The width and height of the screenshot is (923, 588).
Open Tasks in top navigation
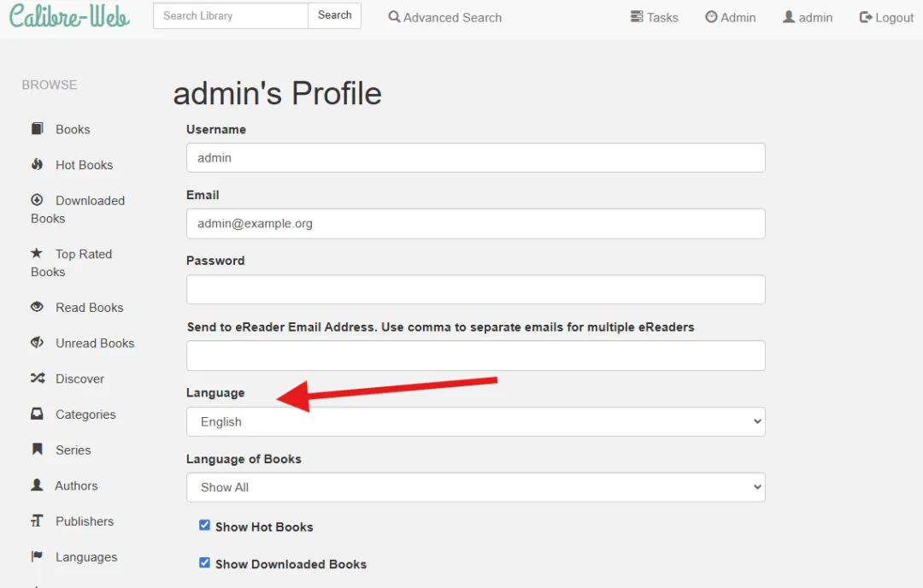[x=654, y=17]
